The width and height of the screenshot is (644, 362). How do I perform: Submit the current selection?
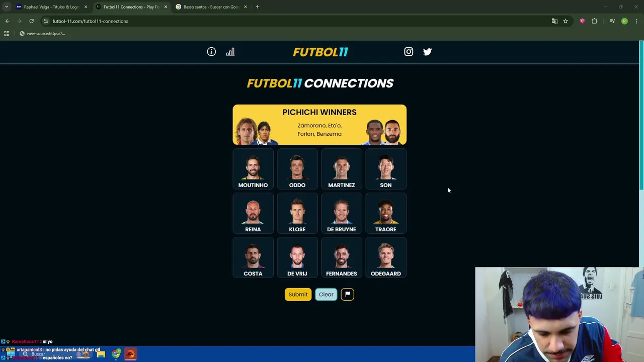pyautogui.click(x=298, y=294)
